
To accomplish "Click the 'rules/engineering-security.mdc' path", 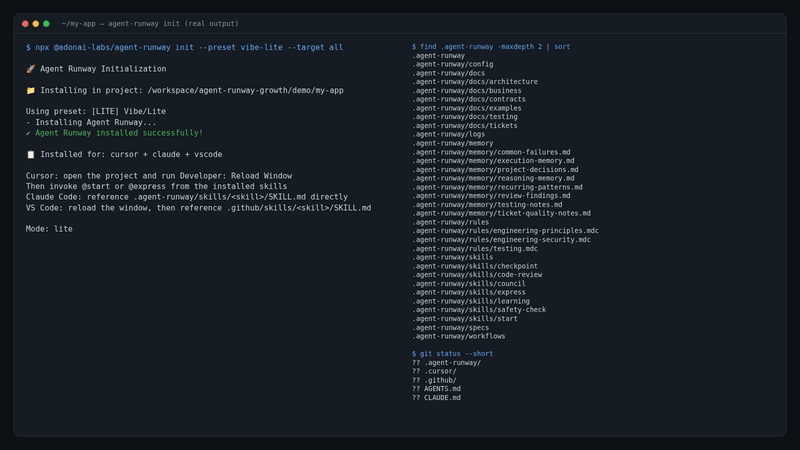I will (502, 240).
